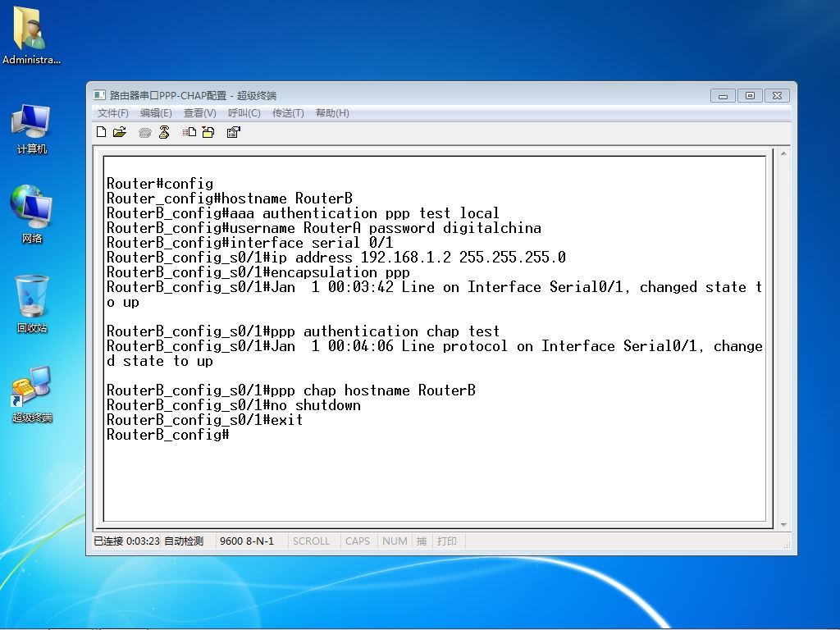Click the 打印 status indicator

click(447, 541)
